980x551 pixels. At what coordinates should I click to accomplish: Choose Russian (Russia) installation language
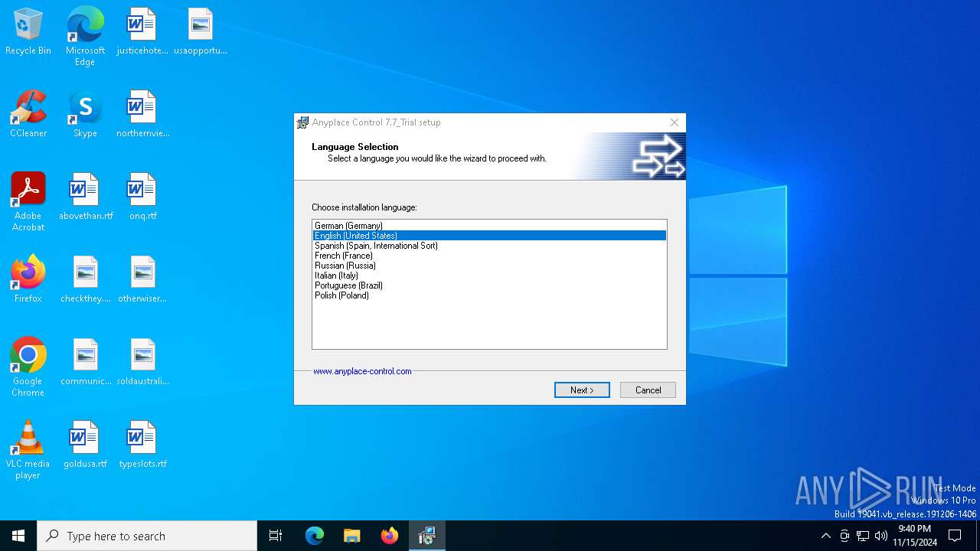point(489,266)
